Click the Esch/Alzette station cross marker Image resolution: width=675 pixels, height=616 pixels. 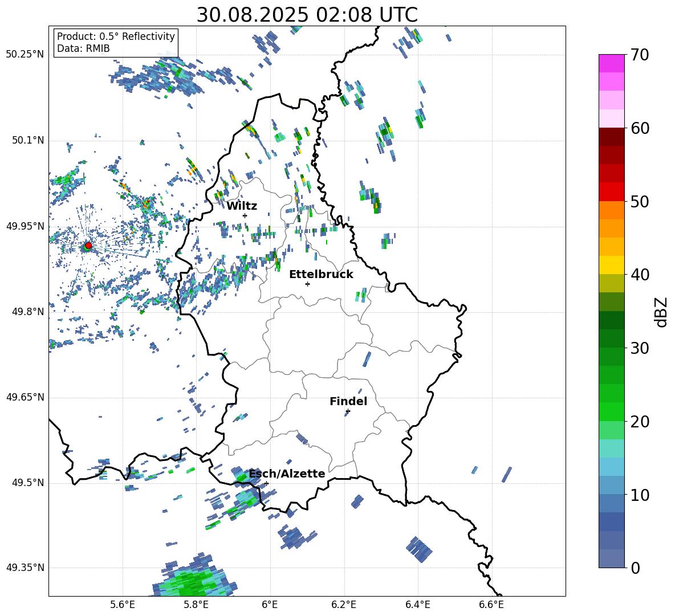point(266,483)
